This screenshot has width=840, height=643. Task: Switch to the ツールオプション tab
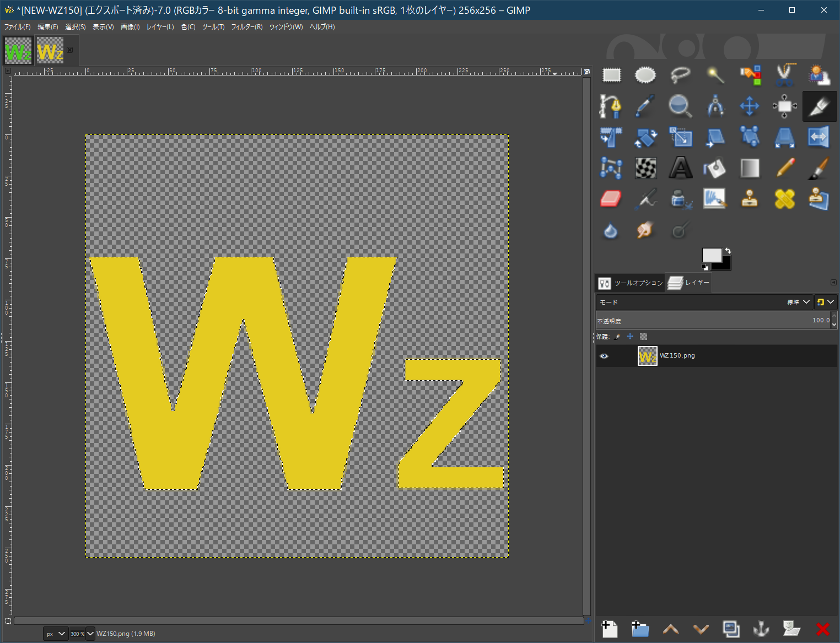click(x=631, y=283)
